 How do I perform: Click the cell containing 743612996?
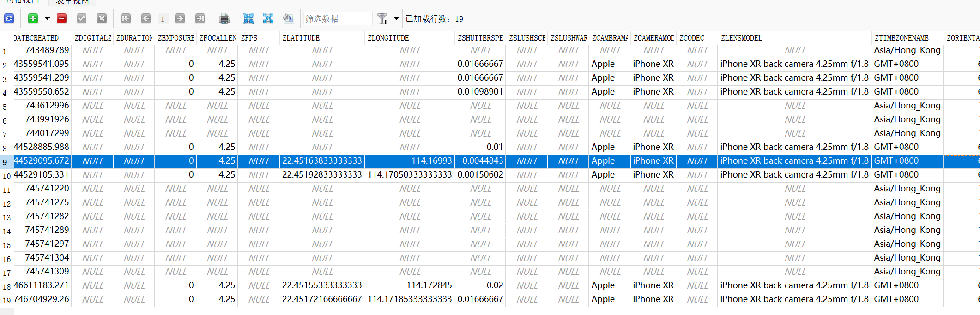tap(42, 106)
